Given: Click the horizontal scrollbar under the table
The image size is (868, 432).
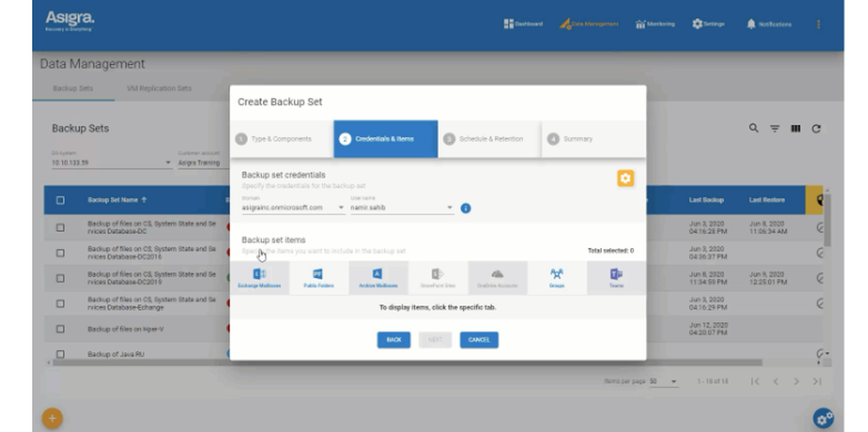Looking at the screenshot, I should [407, 363].
